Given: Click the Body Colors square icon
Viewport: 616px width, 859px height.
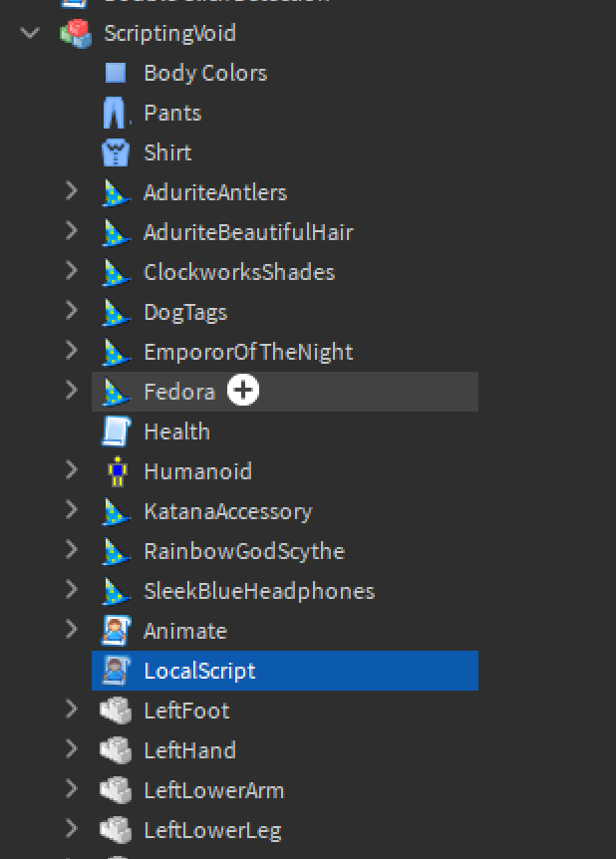Looking at the screenshot, I should [x=116, y=73].
